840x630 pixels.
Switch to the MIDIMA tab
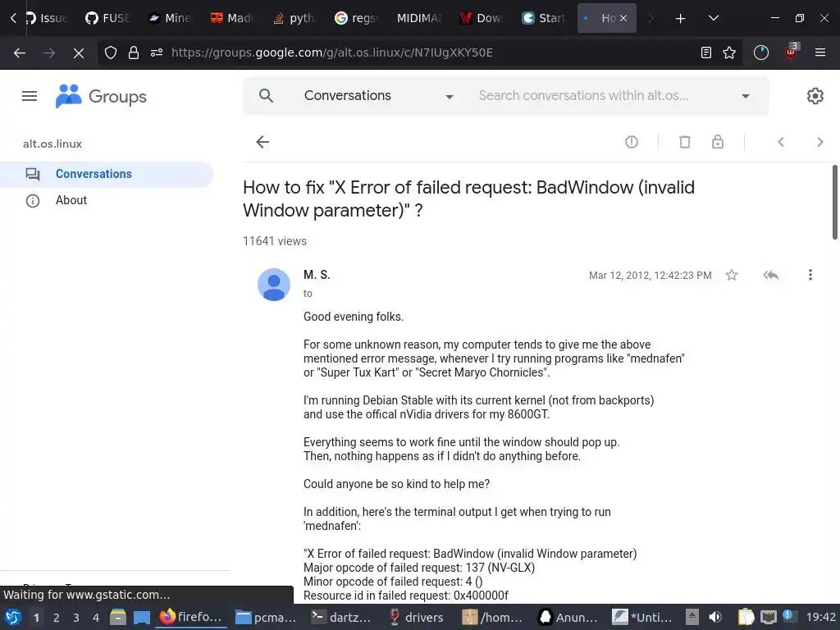[x=418, y=18]
